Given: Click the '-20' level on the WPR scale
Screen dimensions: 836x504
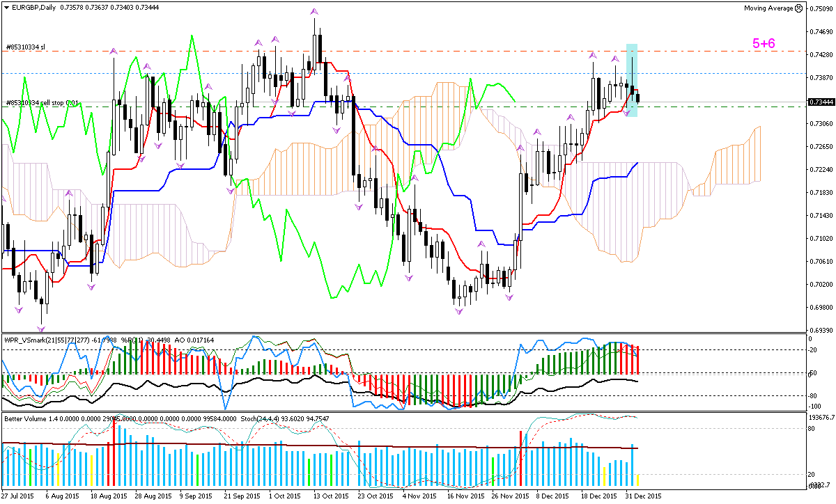Looking at the screenshot, I should click(813, 349).
